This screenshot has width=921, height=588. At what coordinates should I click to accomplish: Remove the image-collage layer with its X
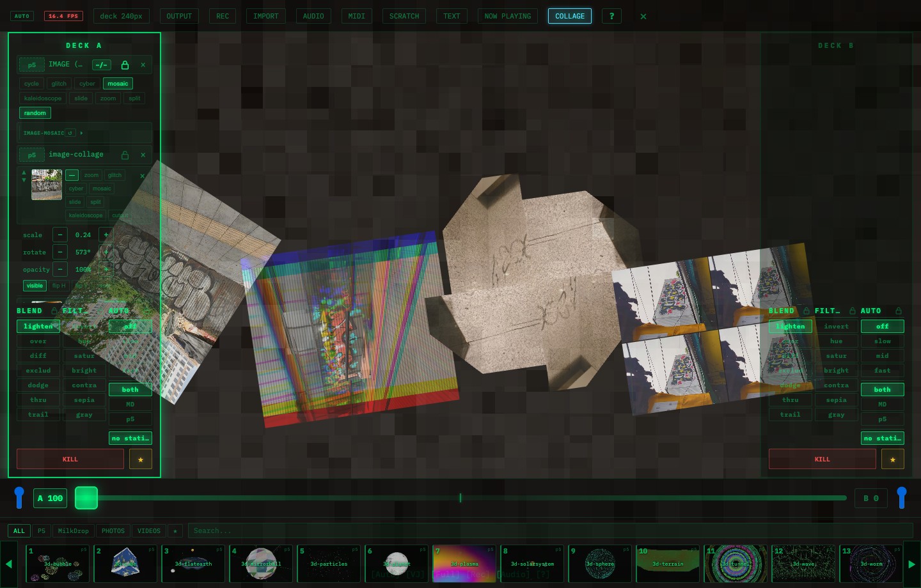coord(143,155)
